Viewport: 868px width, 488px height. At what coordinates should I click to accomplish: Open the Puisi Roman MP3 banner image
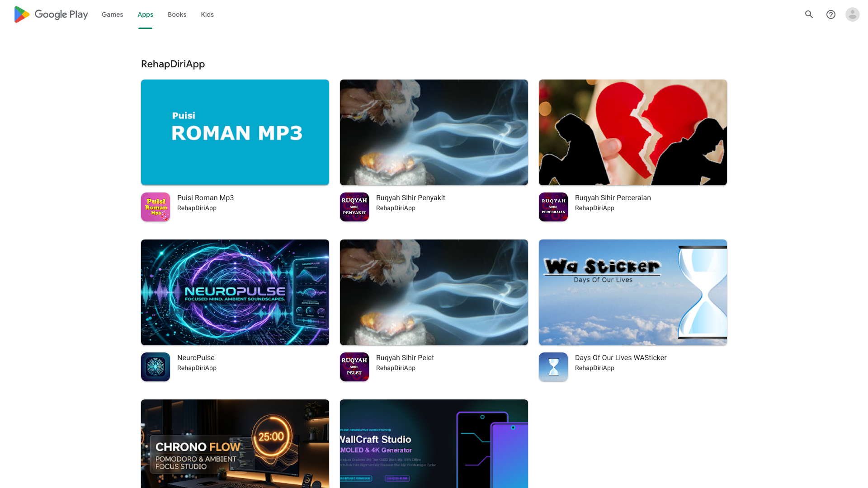click(x=235, y=132)
